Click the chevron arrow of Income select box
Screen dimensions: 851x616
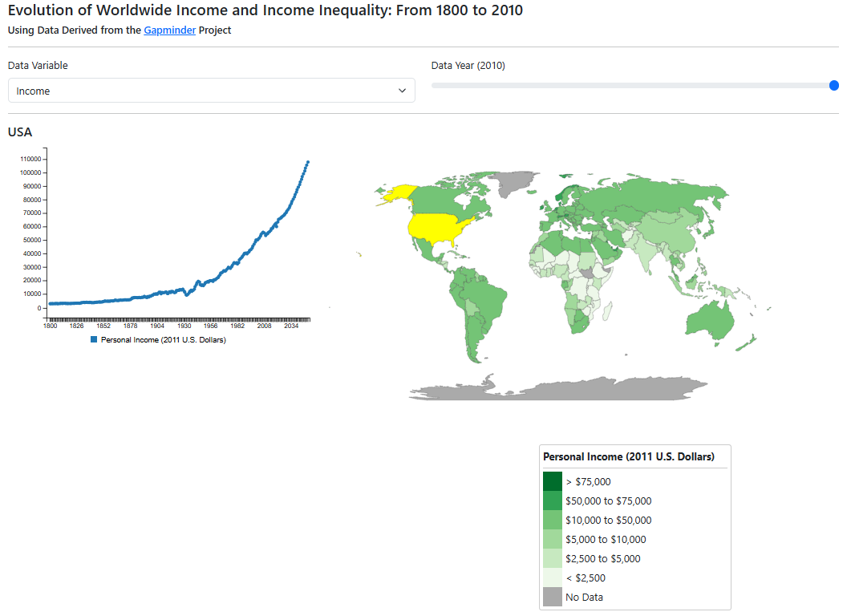[x=402, y=91]
